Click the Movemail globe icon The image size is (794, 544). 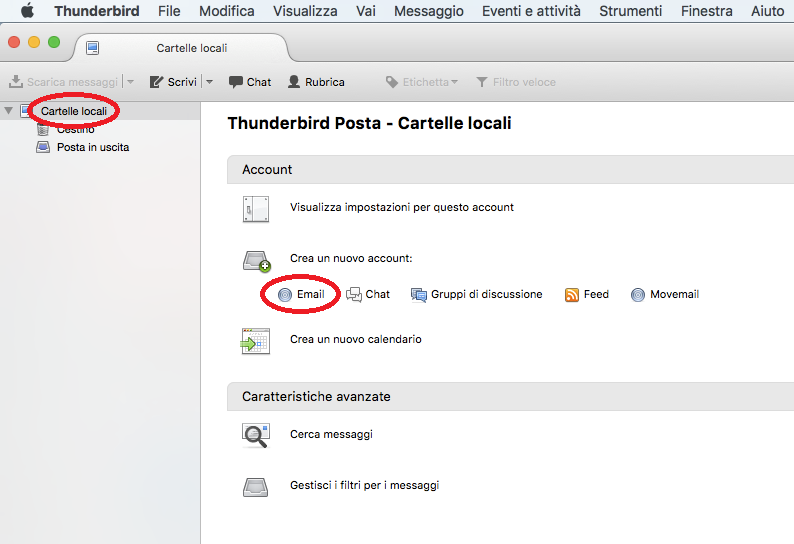point(638,295)
